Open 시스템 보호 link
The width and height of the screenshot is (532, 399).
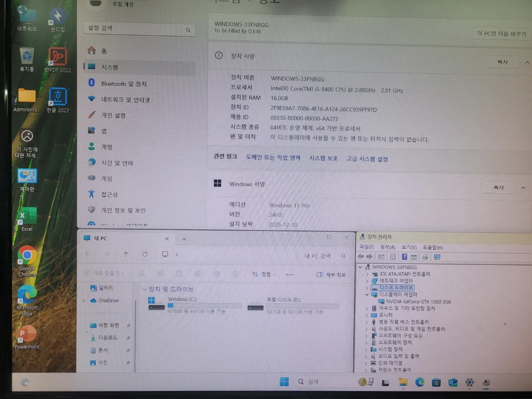[323, 158]
